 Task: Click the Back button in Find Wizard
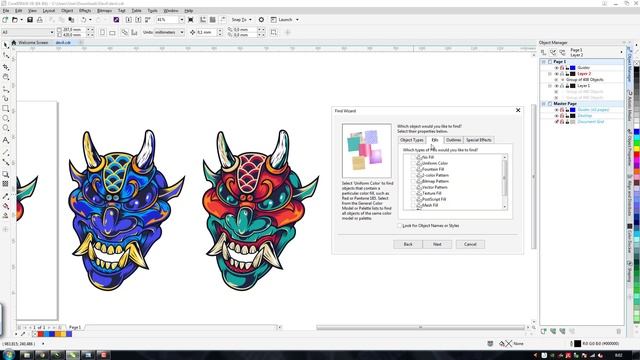point(408,244)
